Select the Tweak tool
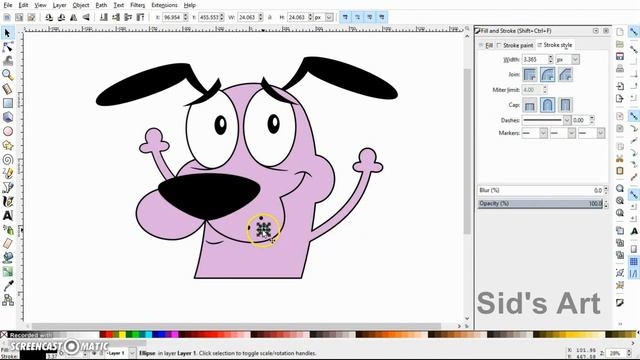Screen dimensions: 640x360 pos(7,61)
